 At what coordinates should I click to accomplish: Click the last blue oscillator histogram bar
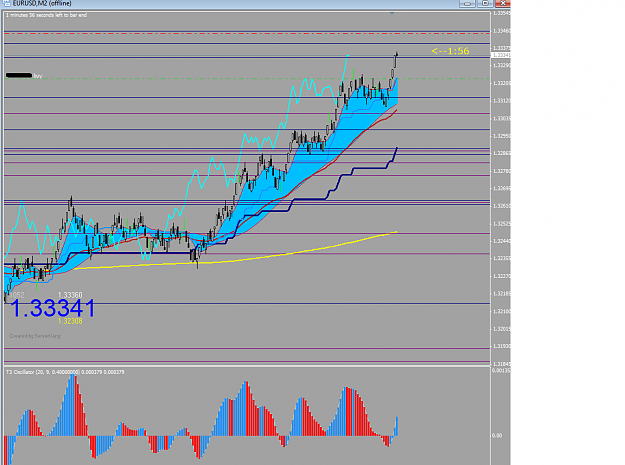tap(397, 426)
